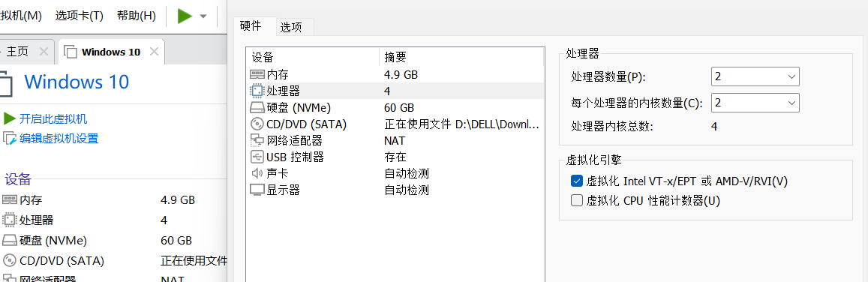Select the processor chip icon in device list
The width and height of the screenshot is (868, 282).
click(x=257, y=91)
